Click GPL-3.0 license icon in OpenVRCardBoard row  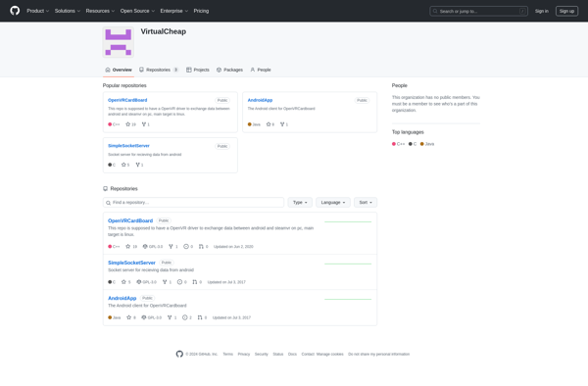[x=145, y=246]
